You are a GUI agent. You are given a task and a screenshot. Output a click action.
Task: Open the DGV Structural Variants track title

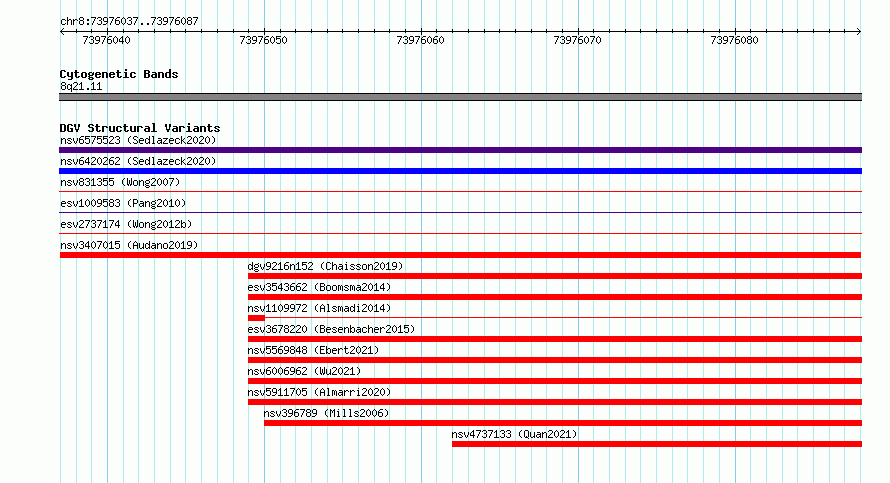point(140,128)
